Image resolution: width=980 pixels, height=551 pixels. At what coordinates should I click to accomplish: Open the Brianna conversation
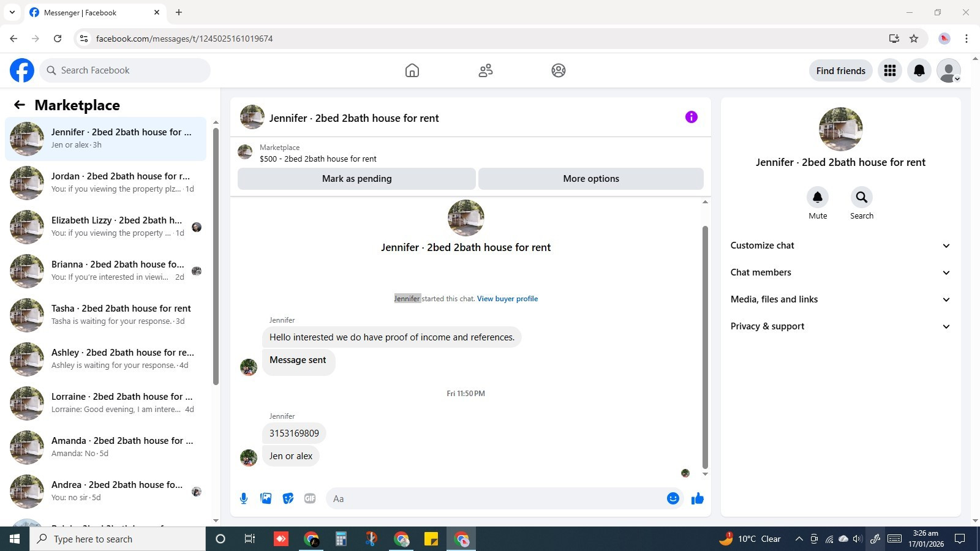tap(105, 271)
